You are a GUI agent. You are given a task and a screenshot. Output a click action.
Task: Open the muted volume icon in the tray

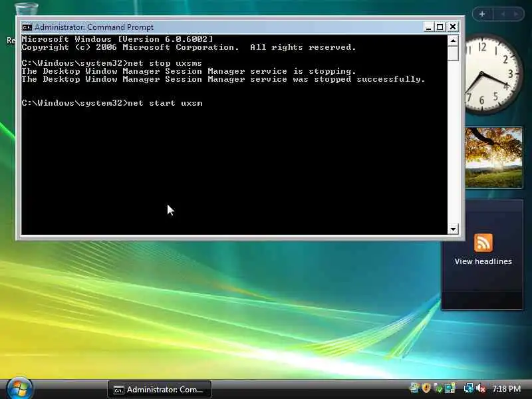tap(481, 388)
